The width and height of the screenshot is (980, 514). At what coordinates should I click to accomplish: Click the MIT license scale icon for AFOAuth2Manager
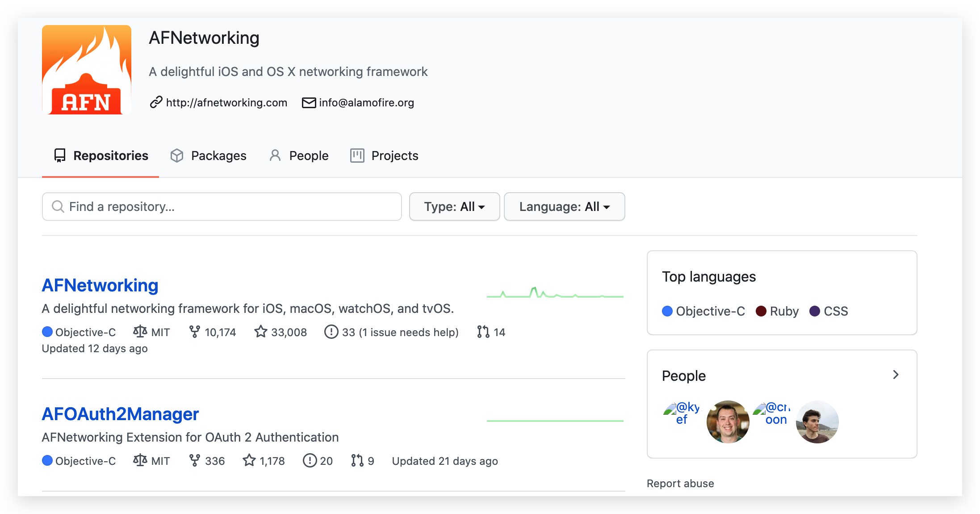[x=140, y=460]
